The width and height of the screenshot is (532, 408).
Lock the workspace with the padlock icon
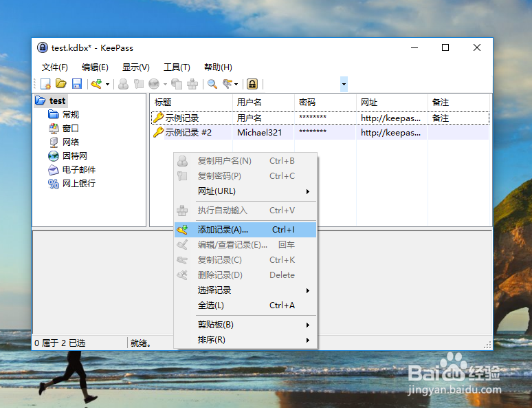click(x=252, y=84)
